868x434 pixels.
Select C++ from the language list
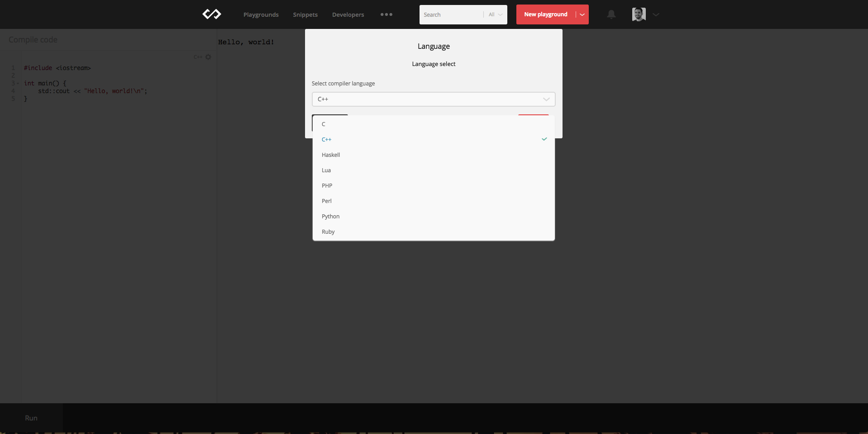pyautogui.click(x=434, y=139)
